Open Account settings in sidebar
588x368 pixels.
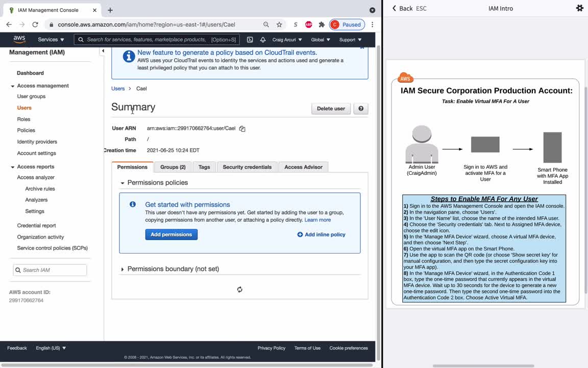pos(36,153)
